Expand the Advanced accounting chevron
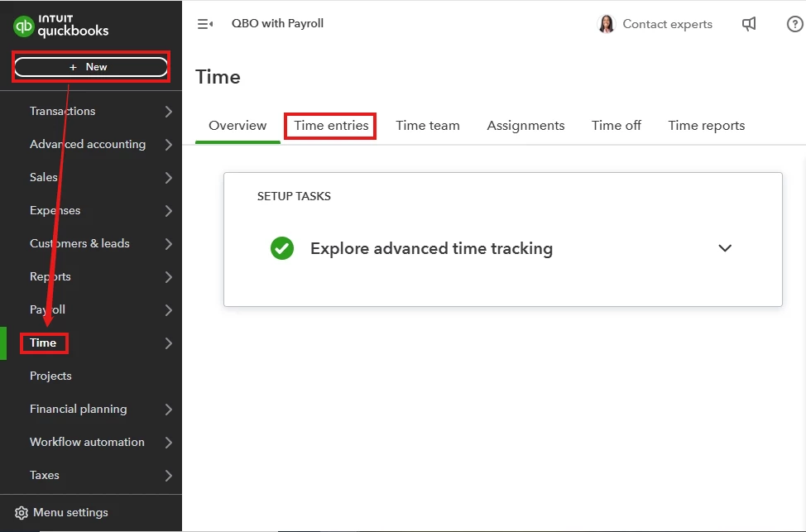Screen dimensions: 806x532 click(169, 145)
